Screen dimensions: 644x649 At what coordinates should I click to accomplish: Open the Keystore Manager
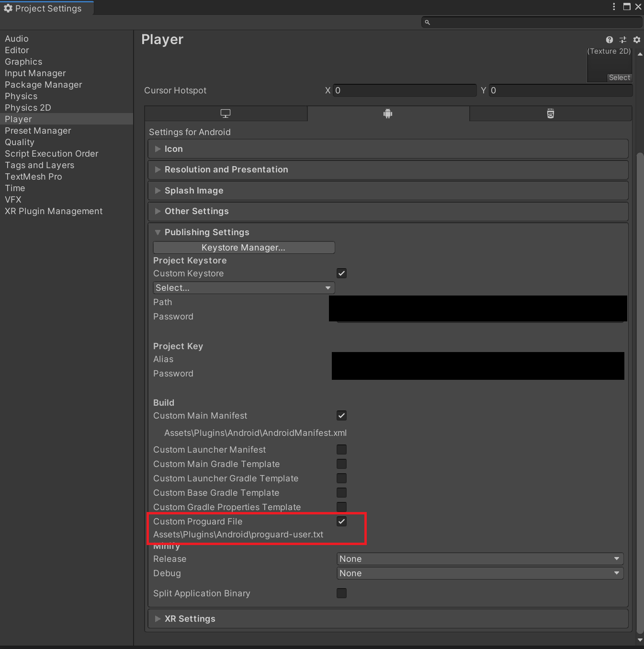pos(243,247)
